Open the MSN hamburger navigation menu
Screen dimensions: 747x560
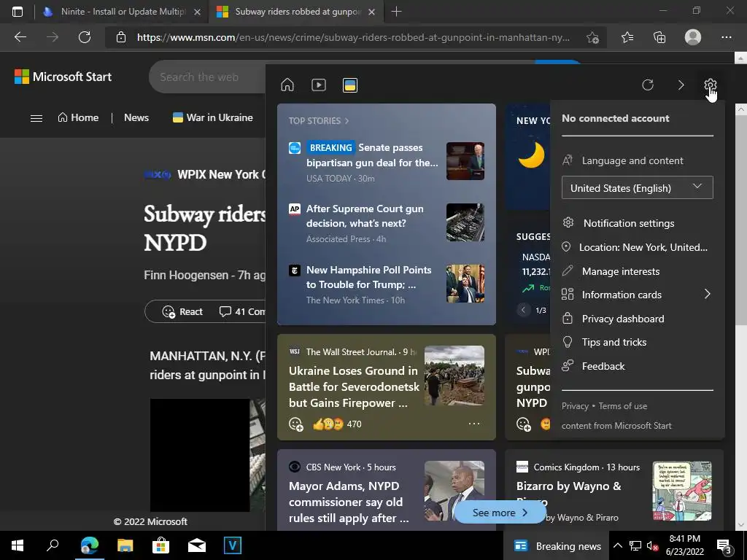pyautogui.click(x=36, y=118)
